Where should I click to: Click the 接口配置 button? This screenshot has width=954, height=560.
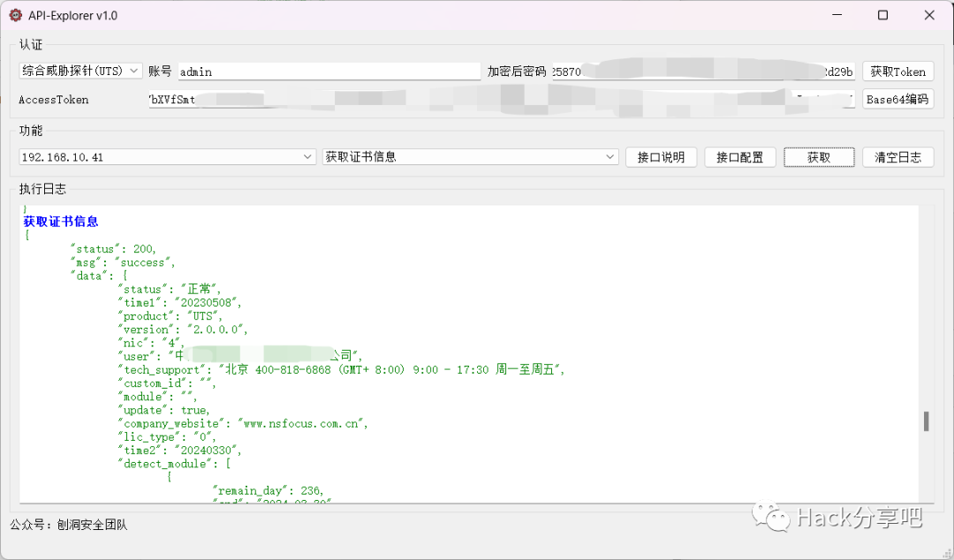click(740, 157)
